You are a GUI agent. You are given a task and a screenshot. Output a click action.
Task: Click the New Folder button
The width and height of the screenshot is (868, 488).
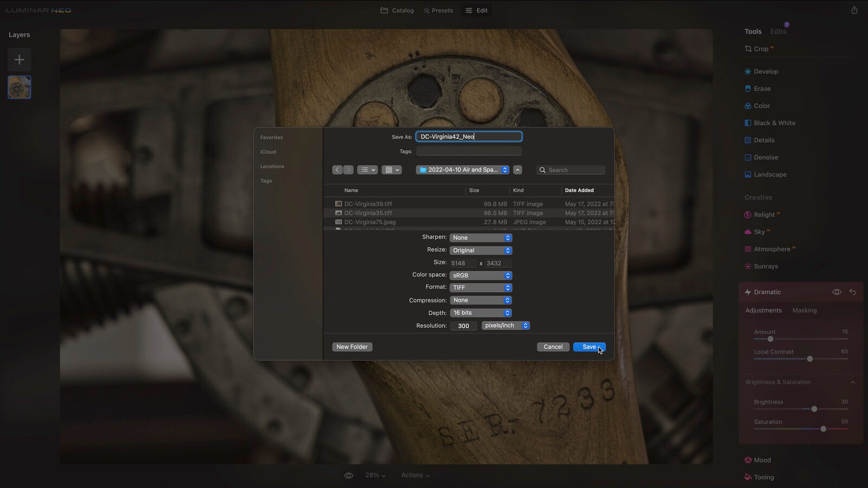352,347
